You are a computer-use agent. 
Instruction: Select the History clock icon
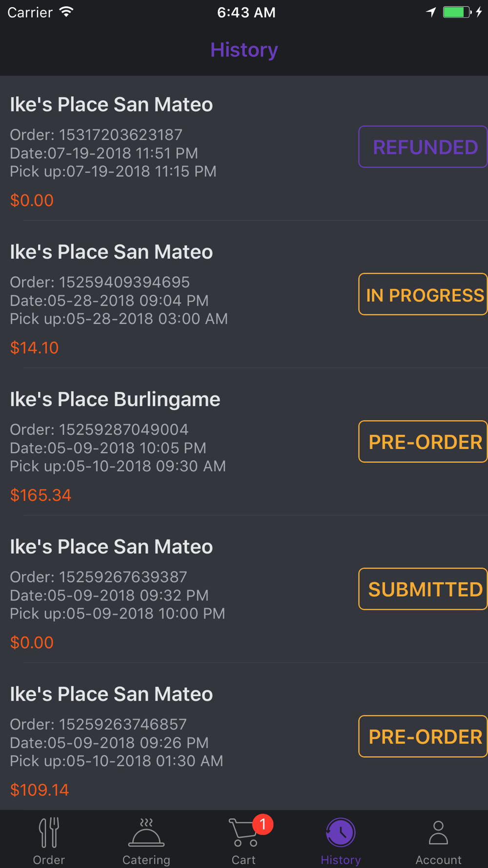click(341, 832)
